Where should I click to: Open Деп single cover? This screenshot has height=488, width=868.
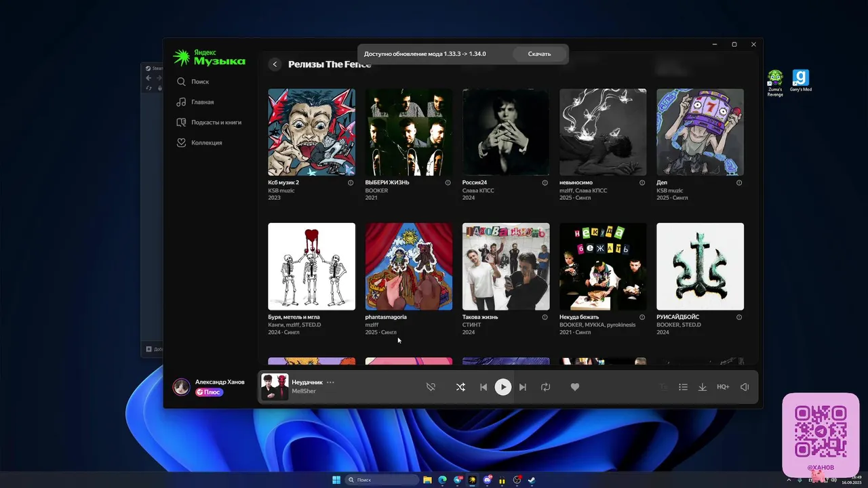(700, 132)
